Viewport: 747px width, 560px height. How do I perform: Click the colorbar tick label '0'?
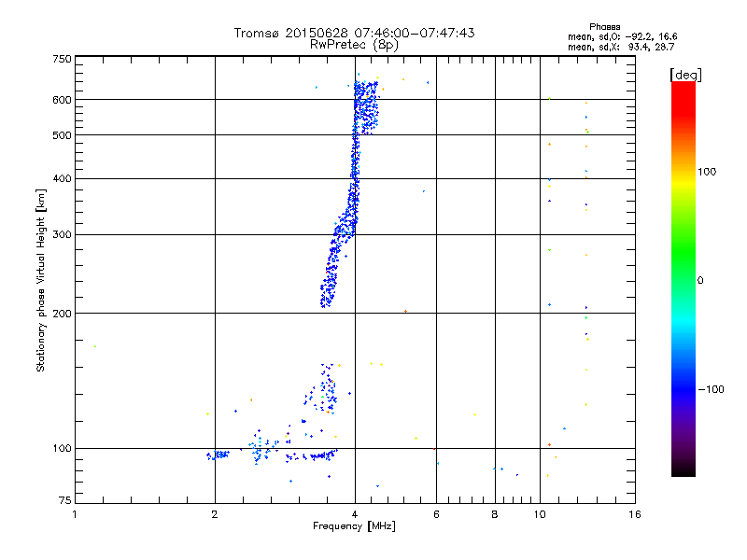(x=700, y=281)
